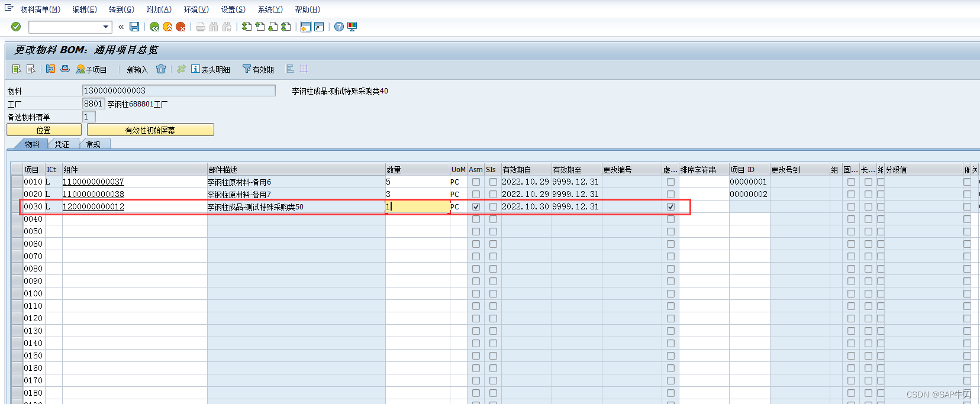Click the Deselect All items icon
980x404 pixels.
(x=31, y=69)
